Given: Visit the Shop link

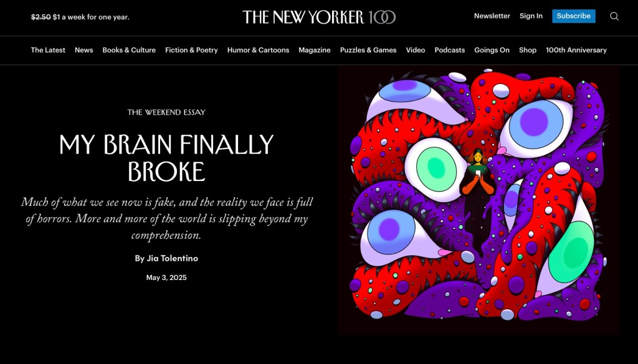Looking at the screenshot, I should pyautogui.click(x=527, y=50).
